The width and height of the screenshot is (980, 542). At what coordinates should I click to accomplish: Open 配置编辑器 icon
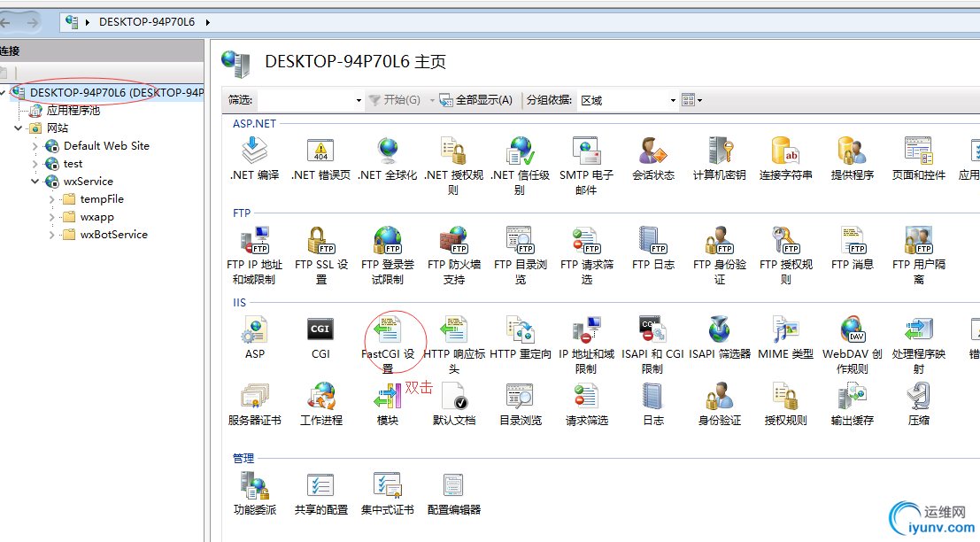pyautogui.click(x=454, y=485)
